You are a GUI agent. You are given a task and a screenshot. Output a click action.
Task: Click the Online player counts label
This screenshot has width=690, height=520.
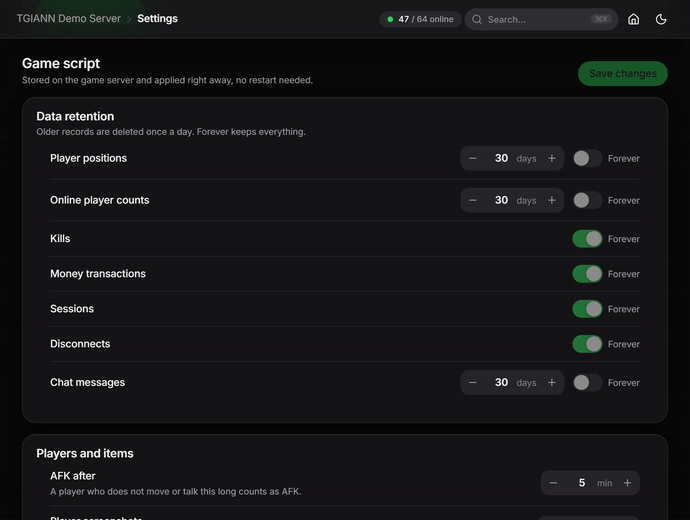tap(100, 200)
